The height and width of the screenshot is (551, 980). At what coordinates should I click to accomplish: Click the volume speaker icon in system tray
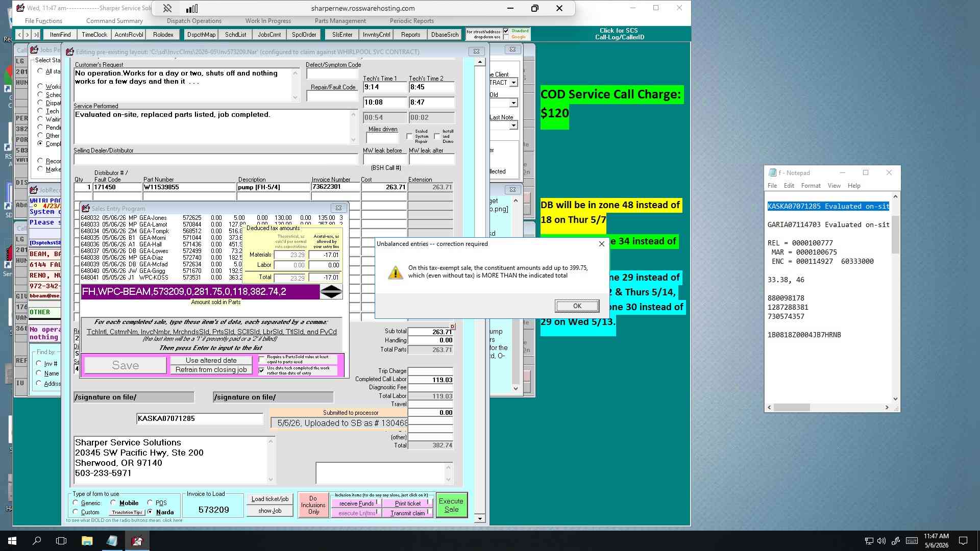coord(881,541)
